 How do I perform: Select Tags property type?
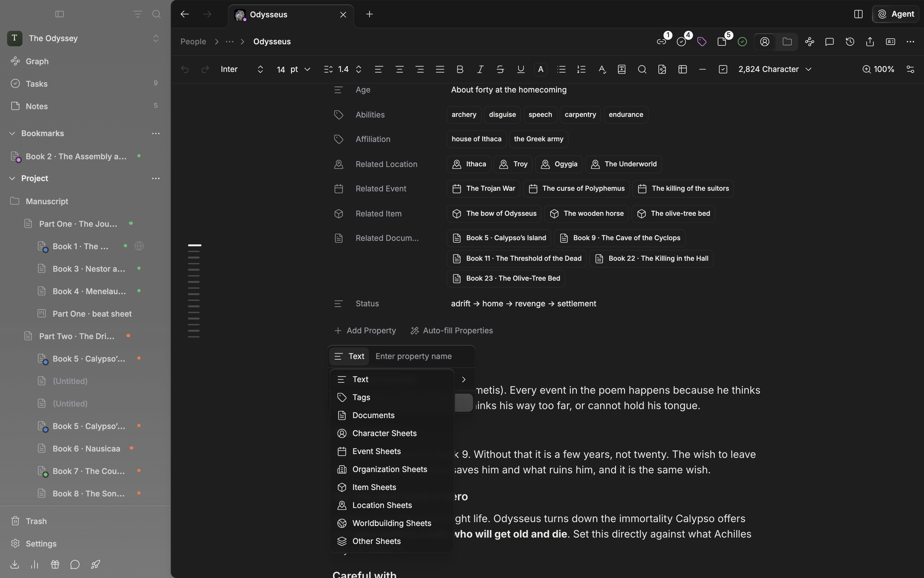click(392, 397)
